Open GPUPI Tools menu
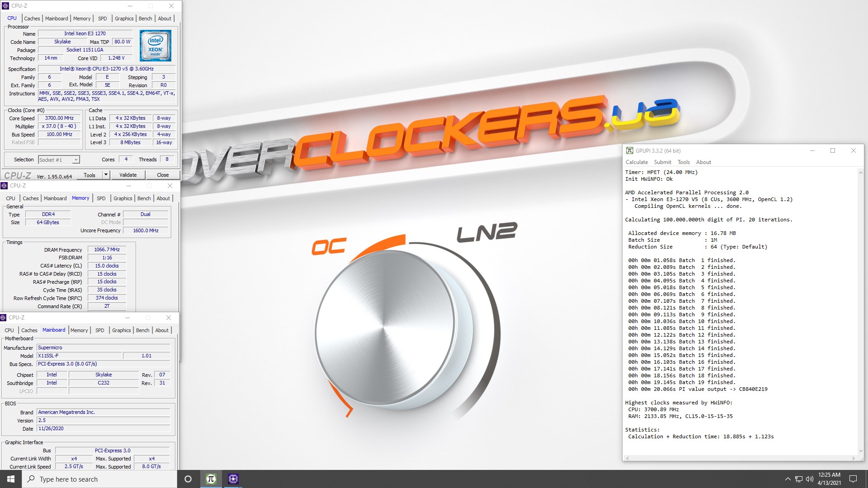 pos(684,162)
